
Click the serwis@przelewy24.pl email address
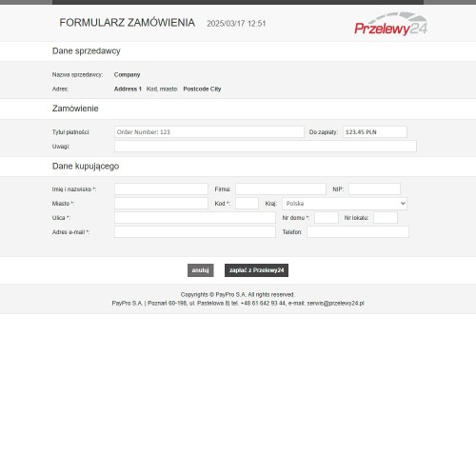click(x=336, y=304)
